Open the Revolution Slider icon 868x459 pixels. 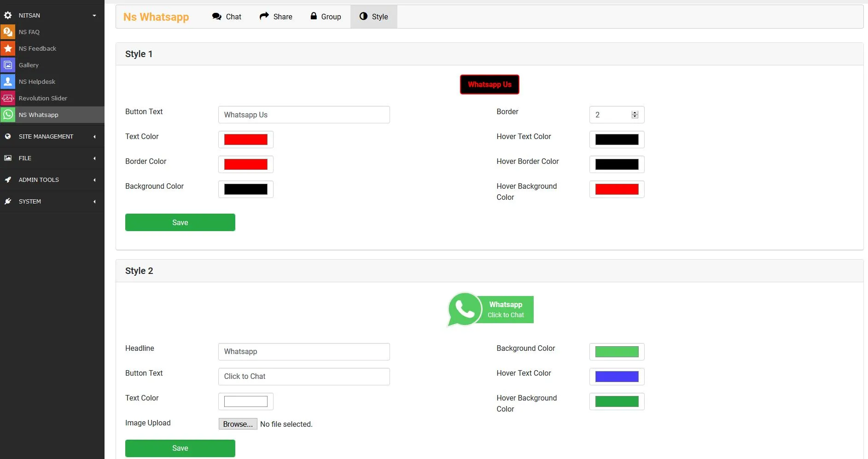tap(8, 98)
